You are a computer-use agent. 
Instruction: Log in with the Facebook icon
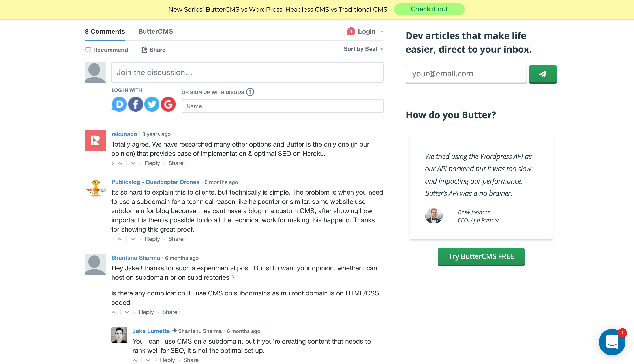135,104
